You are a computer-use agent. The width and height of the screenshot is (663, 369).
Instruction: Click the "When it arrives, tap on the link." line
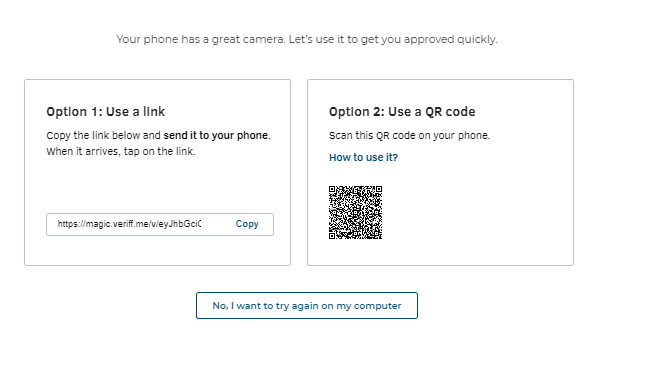pyautogui.click(x=121, y=151)
